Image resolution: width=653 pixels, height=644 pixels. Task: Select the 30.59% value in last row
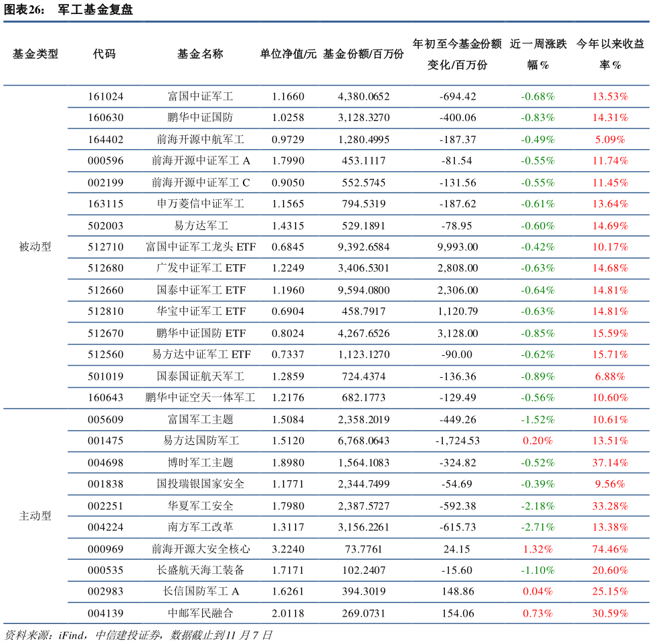click(x=610, y=613)
